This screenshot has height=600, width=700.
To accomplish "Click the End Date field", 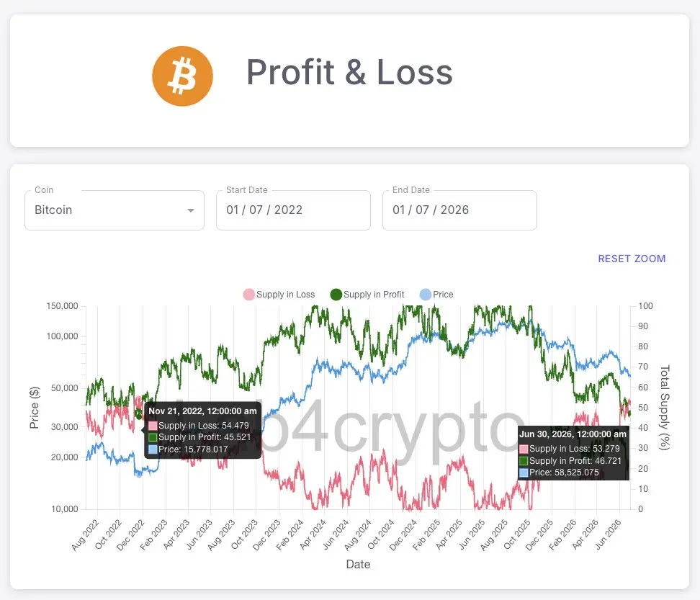I will (459, 210).
